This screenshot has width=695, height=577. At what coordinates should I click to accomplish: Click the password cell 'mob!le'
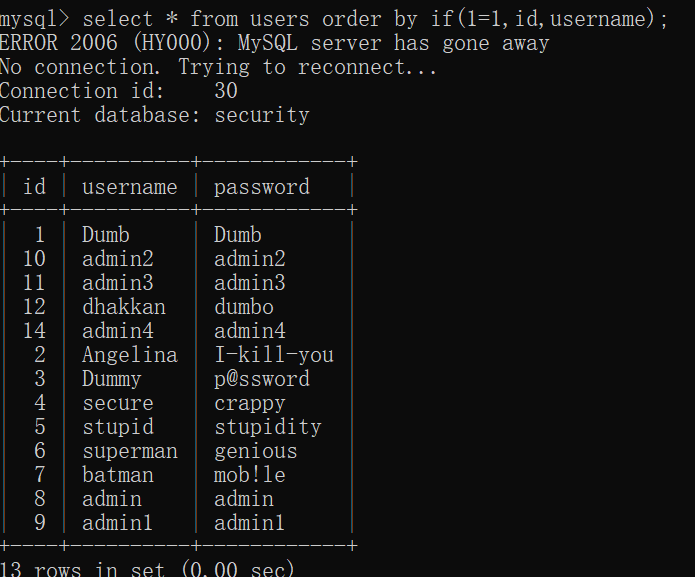pyautogui.click(x=249, y=475)
